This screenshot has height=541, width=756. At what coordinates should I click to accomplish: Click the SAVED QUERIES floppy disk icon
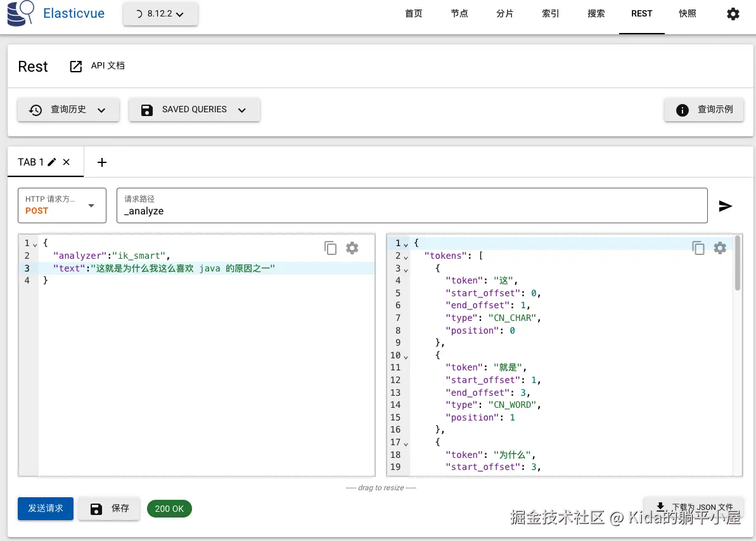[146, 110]
